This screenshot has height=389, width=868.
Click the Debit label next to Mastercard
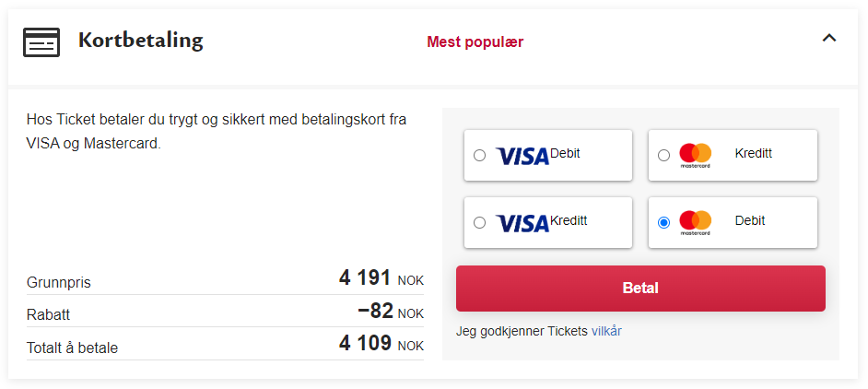pos(750,220)
